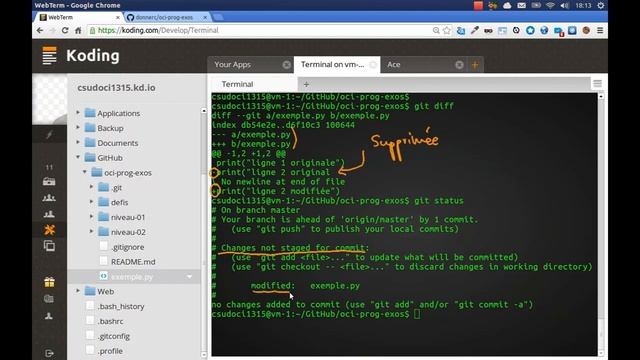
Task: Expand the niveau-01 folder
Action: point(91,216)
